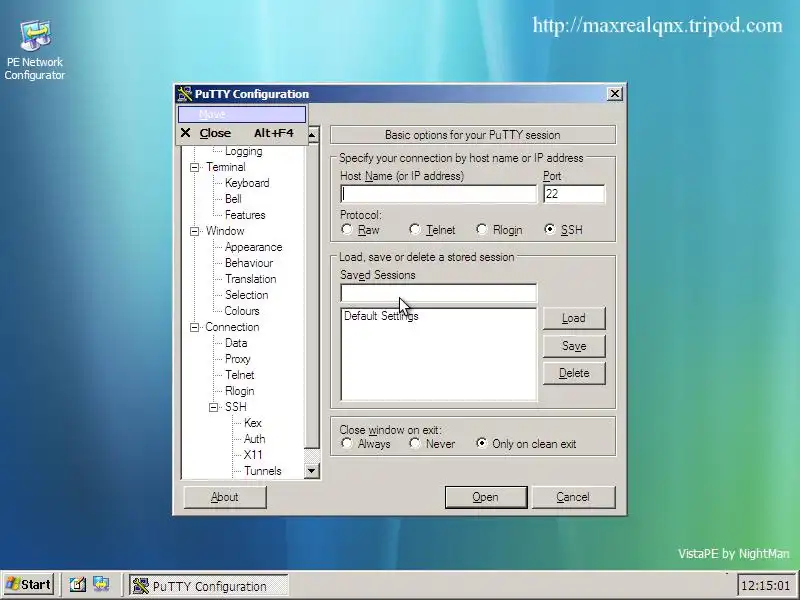Click the Open button
Screen dimensions: 800x600
click(486, 497)
